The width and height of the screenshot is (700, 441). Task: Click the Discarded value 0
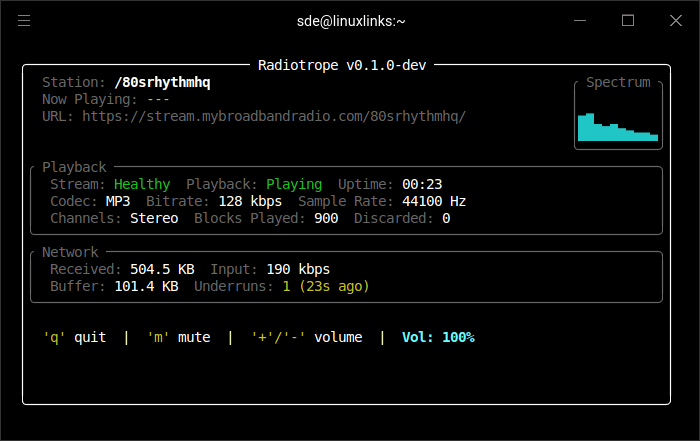coord(446,218)
